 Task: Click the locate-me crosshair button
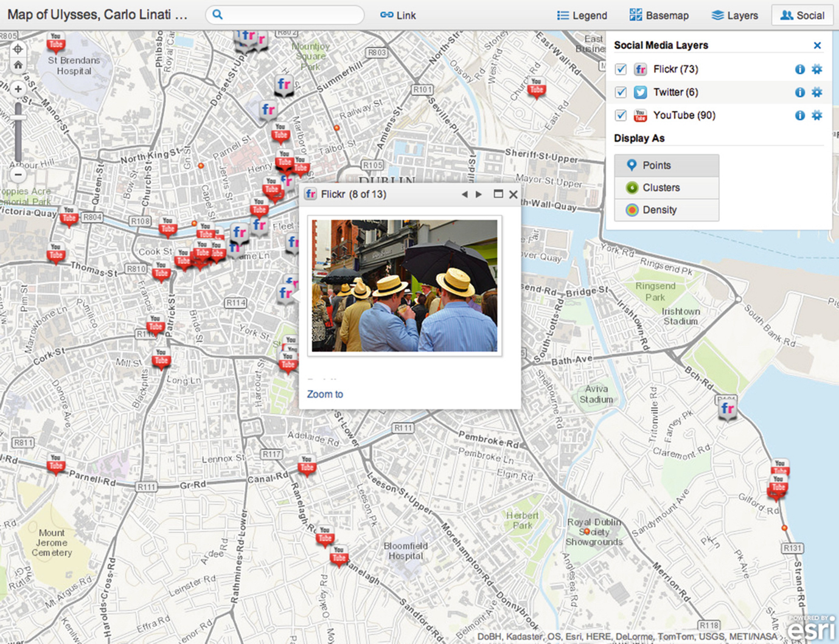coord(18,49)
